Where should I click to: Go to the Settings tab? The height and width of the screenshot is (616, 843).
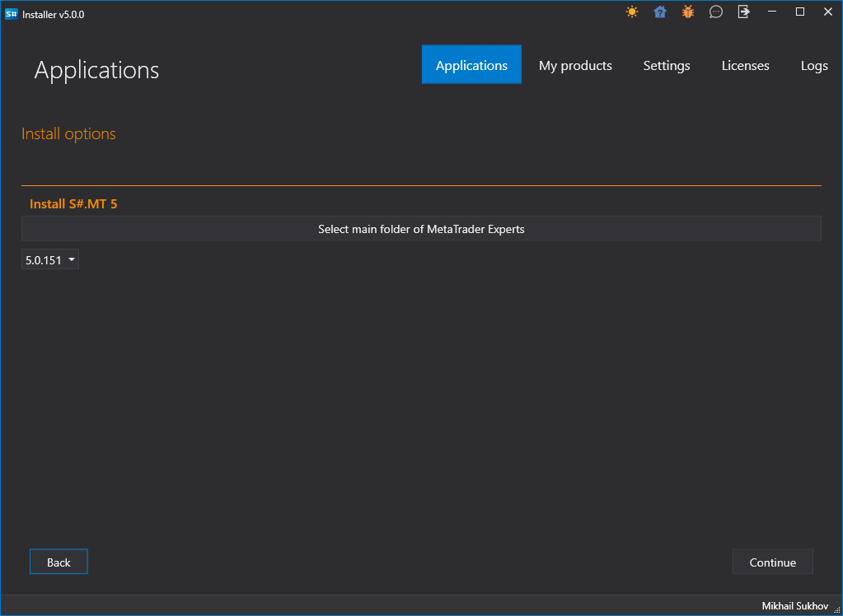click(x=667, y=66)
